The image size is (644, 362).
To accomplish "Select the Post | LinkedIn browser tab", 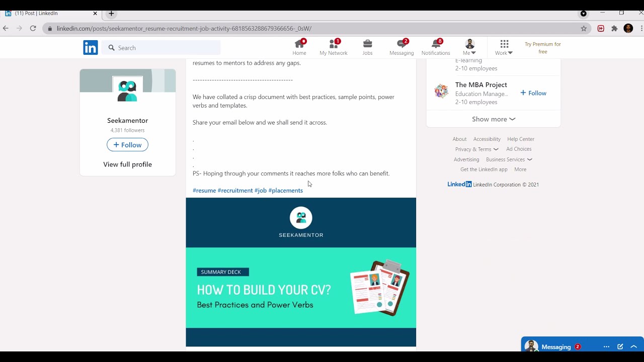I will click(50, 14).
